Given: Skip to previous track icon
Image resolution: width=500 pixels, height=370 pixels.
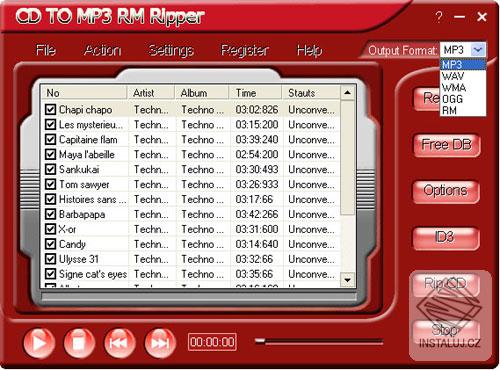Looking at the screenshot, I should (120, 343).
